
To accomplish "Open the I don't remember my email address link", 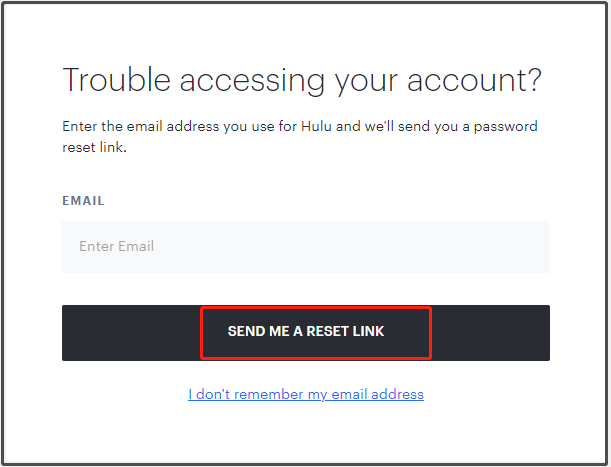I will pos(306,394).
